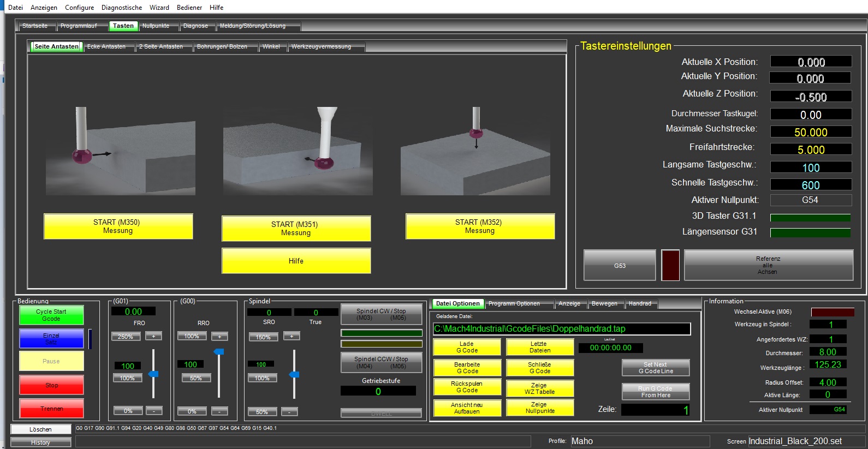The width and height of the screenshot is (868, 449).
Task: Click the FRO feed override slider handle
Action: pos(153,374)
